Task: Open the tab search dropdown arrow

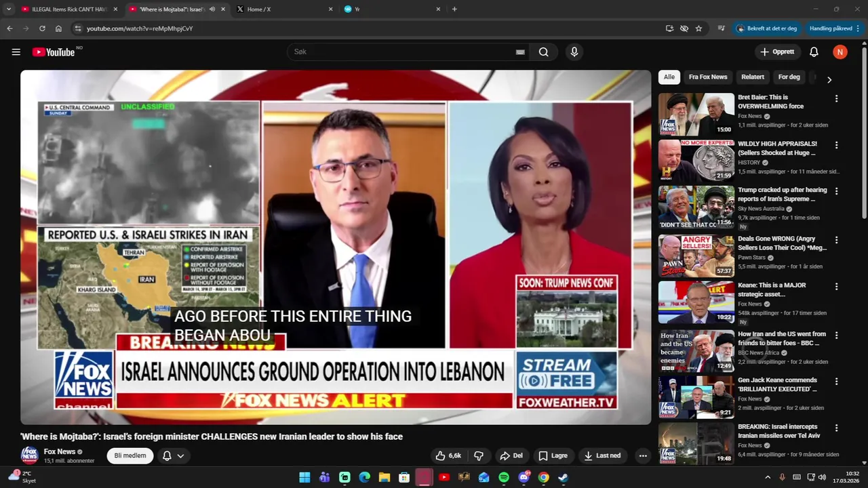Action: point(8,9)
